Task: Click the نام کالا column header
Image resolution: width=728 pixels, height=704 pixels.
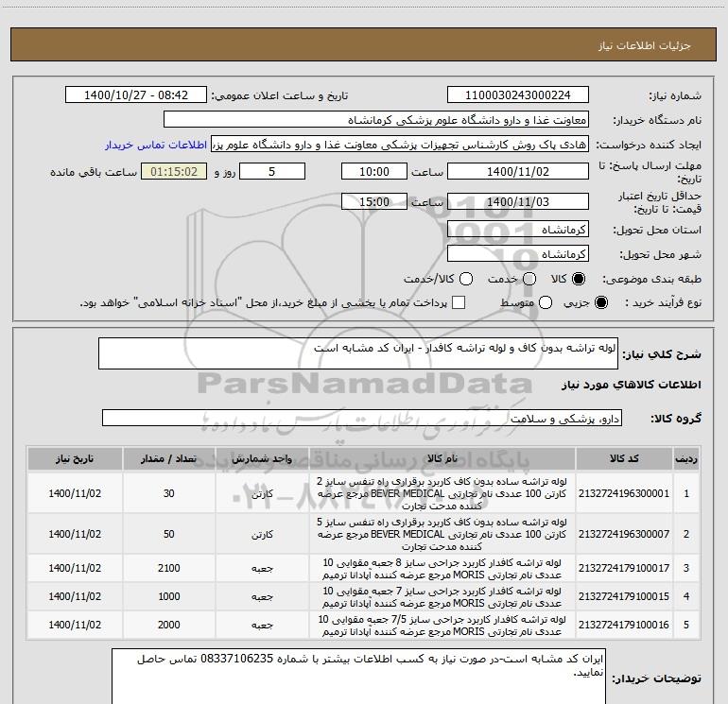Action: pyautogui.click(x=442, y=459)
